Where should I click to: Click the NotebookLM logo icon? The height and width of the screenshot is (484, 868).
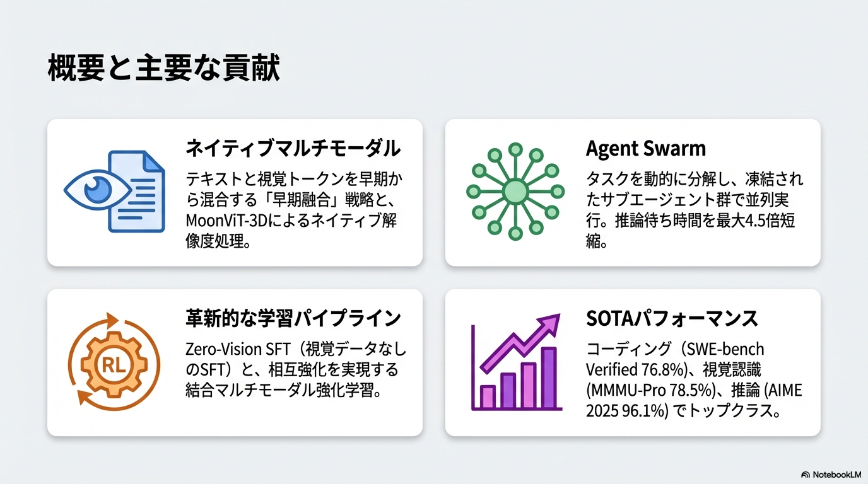click(x=806, y=474)
